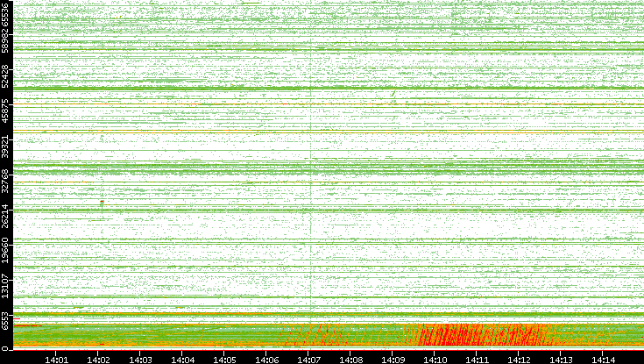Select the 19660 vertical axis label
This screenshot has width=644, height=364.
(6, 249)
